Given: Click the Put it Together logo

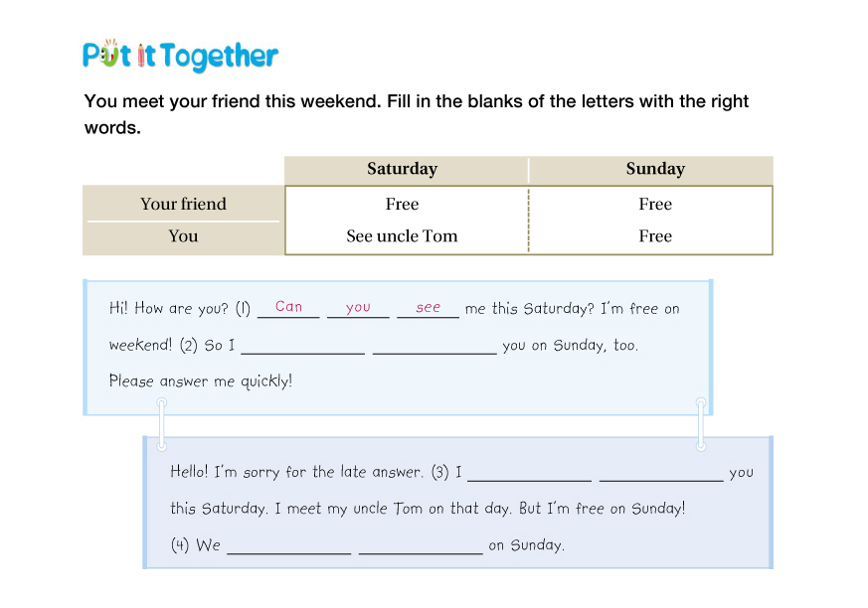Looking at the screenshot, I should pyautogui.click(x=180, y=55).
